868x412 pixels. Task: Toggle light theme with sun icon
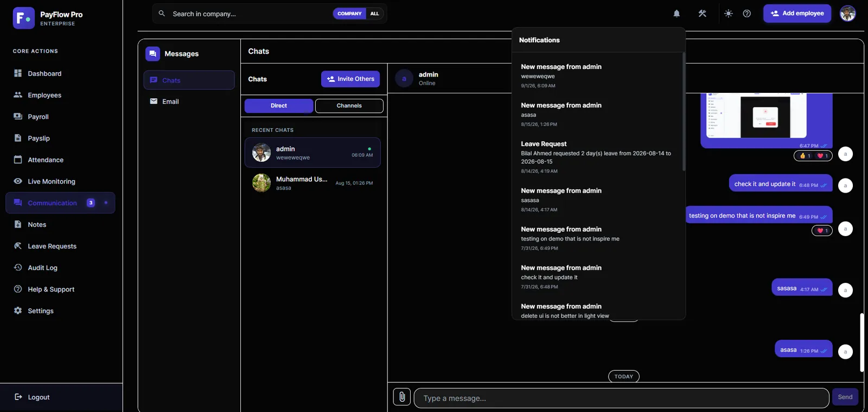tap(729, 14)
